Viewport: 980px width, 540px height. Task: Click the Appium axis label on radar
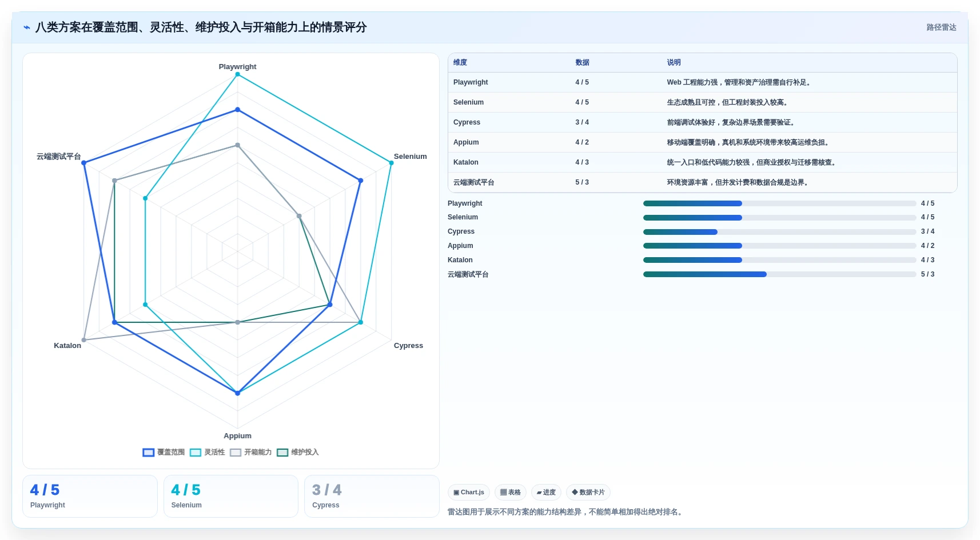[237, 436]
